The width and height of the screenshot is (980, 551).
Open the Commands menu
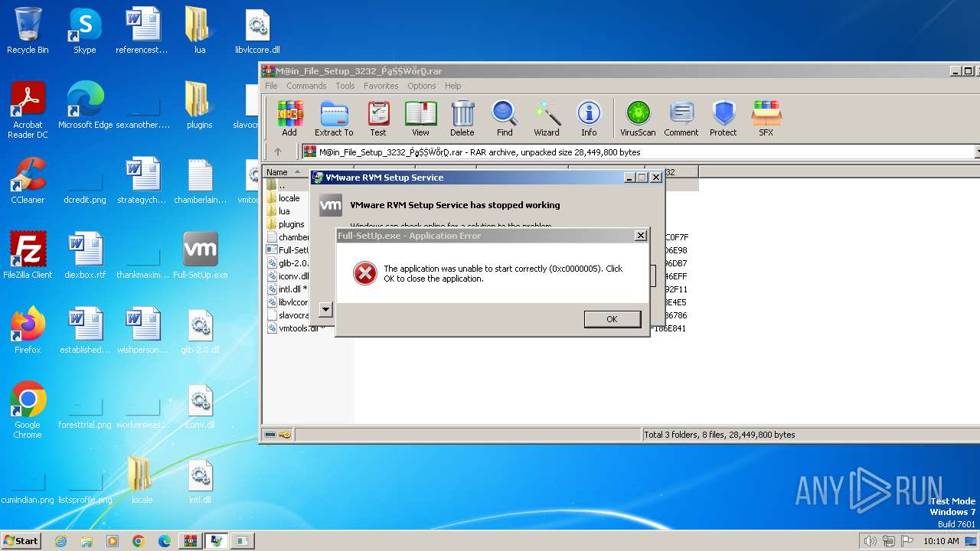[x=306, y=86]
